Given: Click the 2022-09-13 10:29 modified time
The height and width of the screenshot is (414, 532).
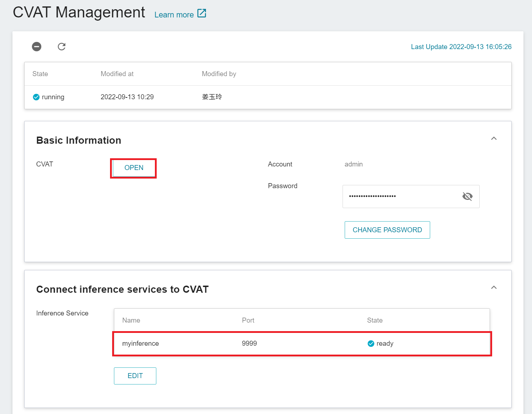Looking at the screenshot, I should 127,97.
